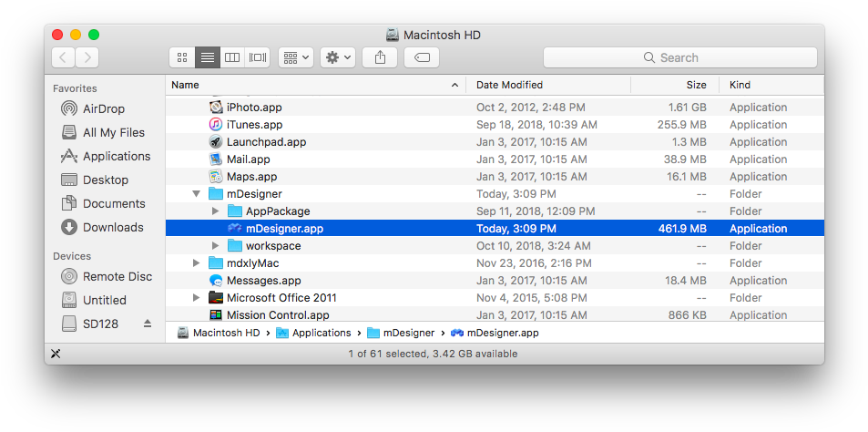
Task: Switch to column view
Action: click(x=232, y=57)
